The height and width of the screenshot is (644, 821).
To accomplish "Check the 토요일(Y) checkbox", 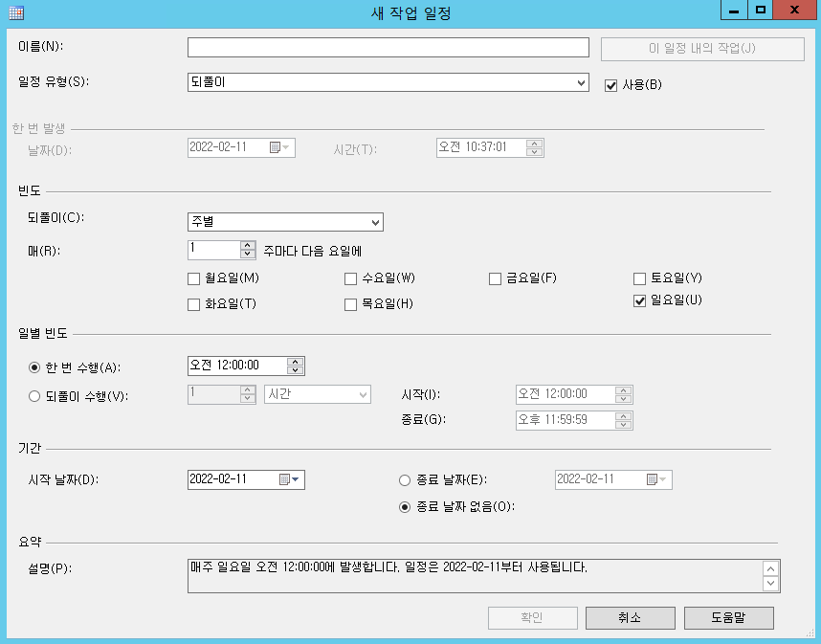I will pos(639,279).
